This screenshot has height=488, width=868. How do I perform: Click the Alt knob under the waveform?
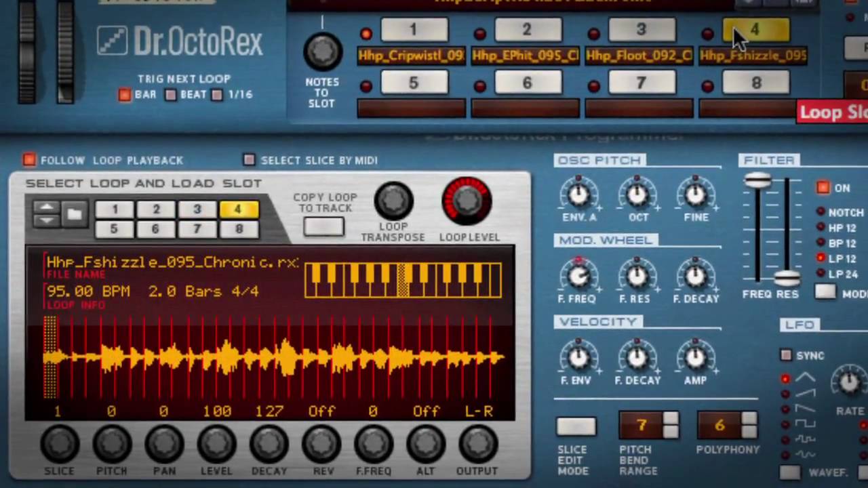425,444
